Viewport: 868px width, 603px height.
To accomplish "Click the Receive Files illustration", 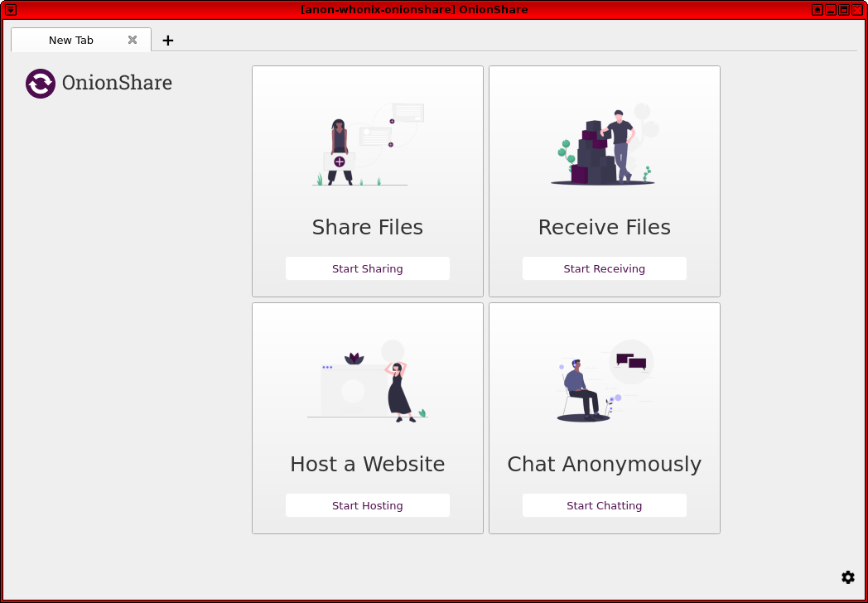I will tap(605, 144).
